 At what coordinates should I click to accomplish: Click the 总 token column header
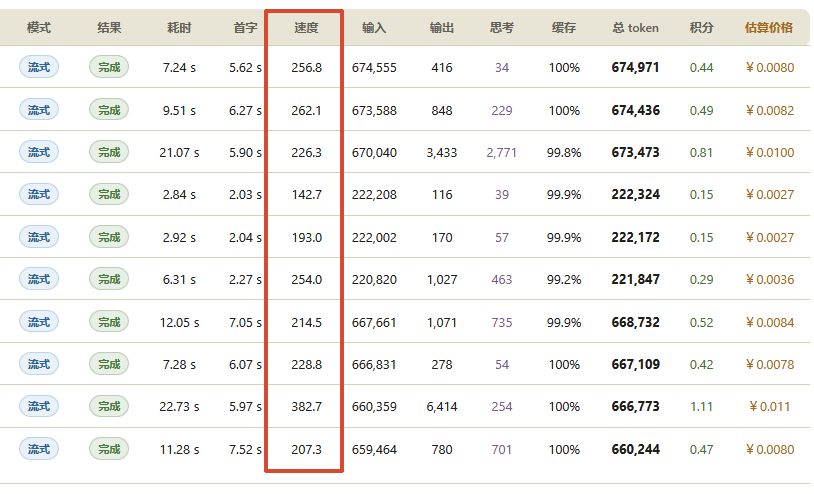[635, 28]
